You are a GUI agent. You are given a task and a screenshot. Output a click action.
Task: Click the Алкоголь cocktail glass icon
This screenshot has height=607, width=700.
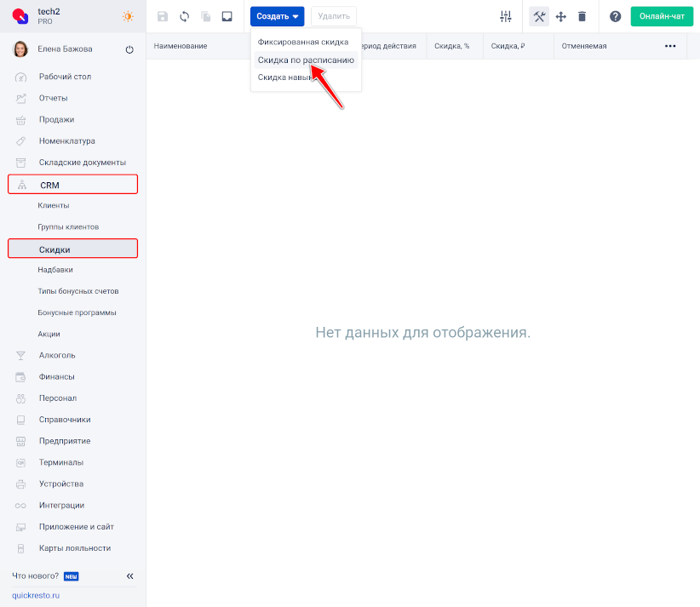(x=21, y=356)
